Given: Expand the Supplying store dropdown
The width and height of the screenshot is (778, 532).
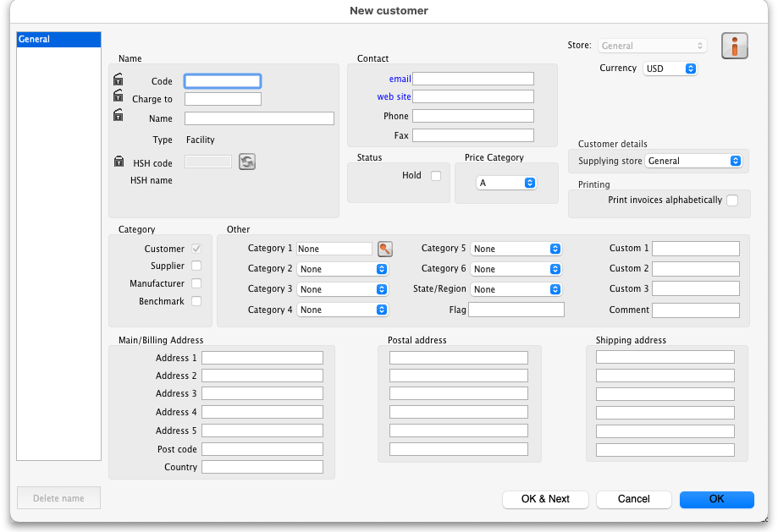Looking at the screenshot, I should pyautogui.click(x=693, y=161).
